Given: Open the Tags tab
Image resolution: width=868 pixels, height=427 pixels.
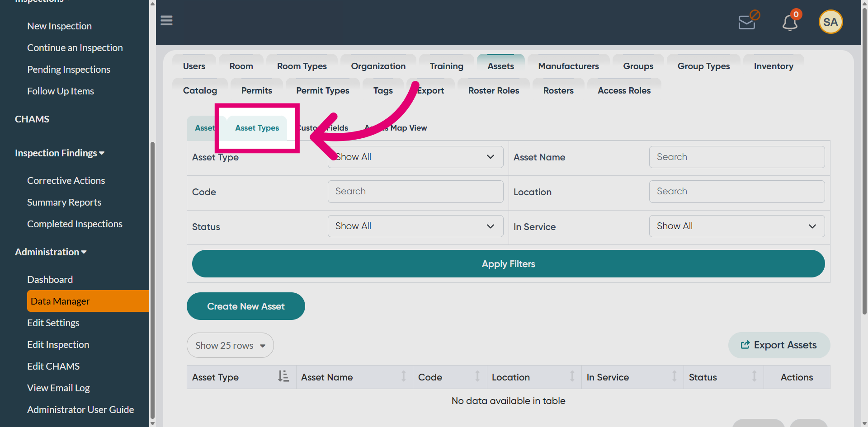Looking at the screenshot, I should tap(383, 90).
